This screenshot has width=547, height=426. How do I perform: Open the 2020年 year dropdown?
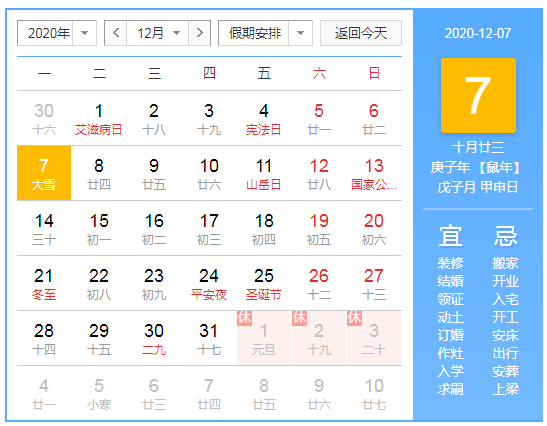click(x=57, y=33)
